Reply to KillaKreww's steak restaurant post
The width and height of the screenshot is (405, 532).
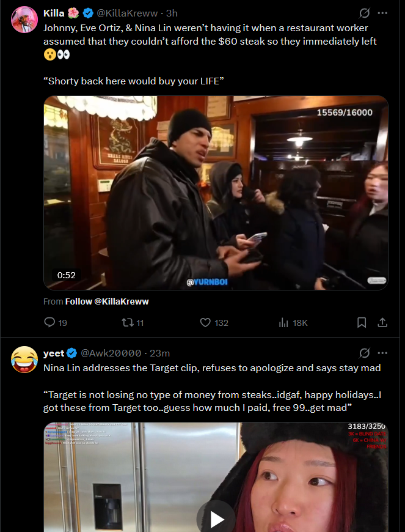(x=56, y=322)
